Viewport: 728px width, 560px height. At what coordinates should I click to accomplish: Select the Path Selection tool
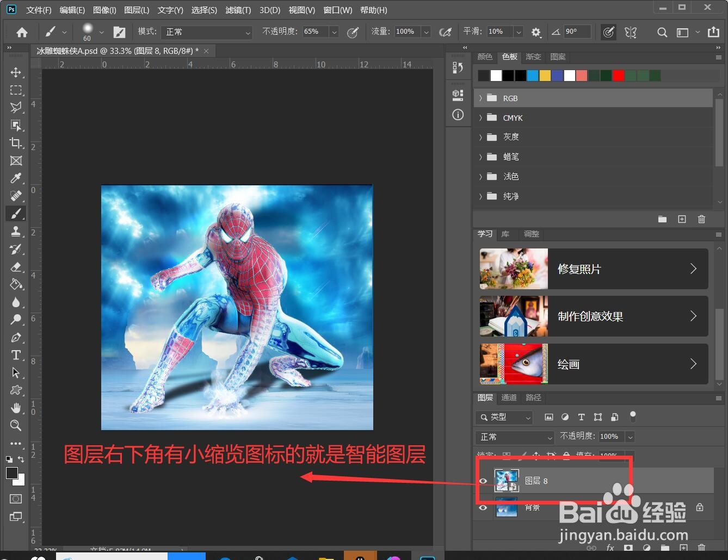16,372
